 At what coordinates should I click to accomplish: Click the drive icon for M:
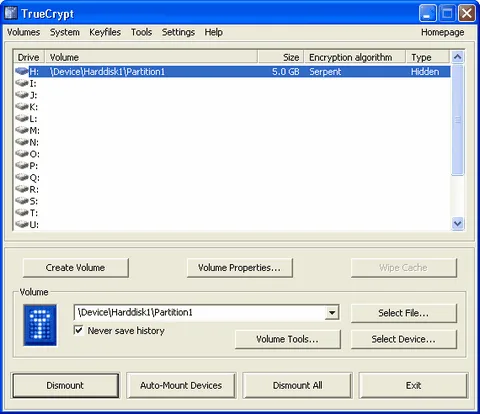[22, 130]
